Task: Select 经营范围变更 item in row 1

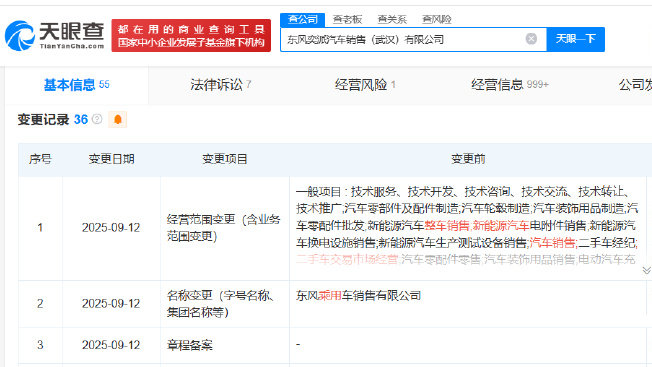Action: coord(224,228)
